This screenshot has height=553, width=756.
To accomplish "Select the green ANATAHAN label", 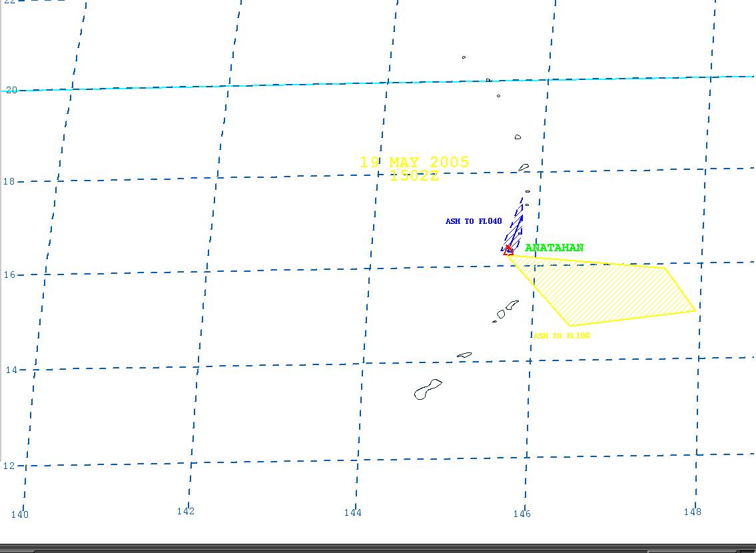I will (x=554, y=247).
